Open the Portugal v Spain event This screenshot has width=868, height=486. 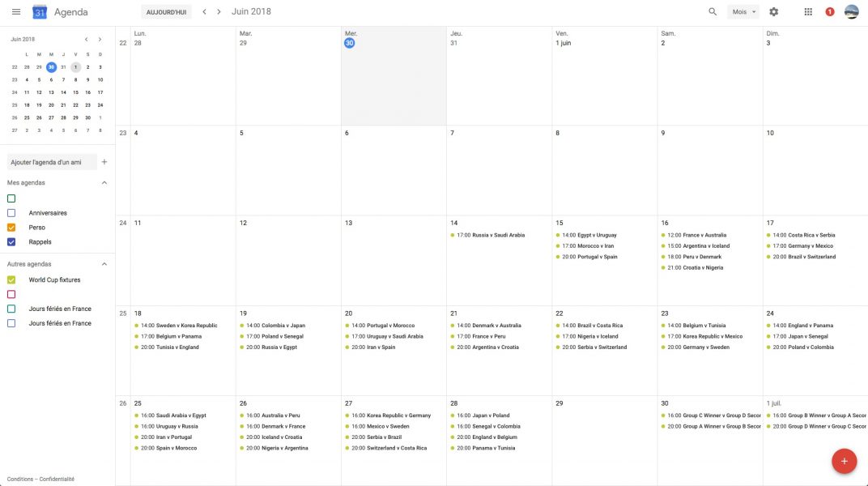(587, 257)
